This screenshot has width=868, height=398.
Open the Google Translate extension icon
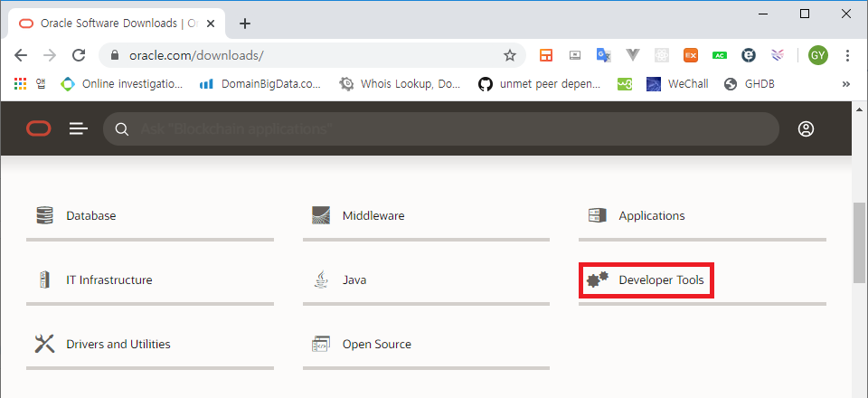click(x=603, y=55)
